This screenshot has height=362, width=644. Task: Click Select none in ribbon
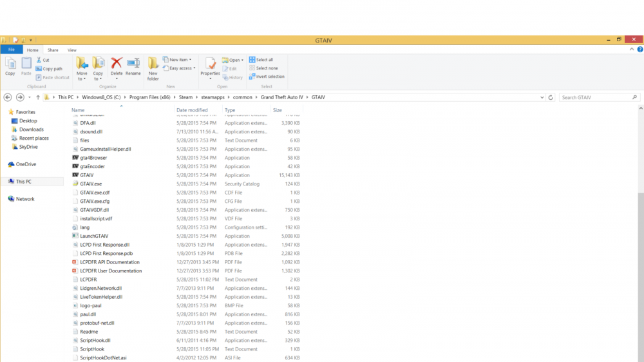tap(263, 68)
